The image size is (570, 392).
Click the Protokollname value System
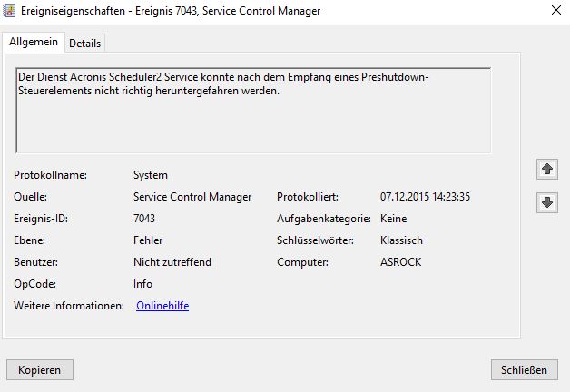click(151, 175)
